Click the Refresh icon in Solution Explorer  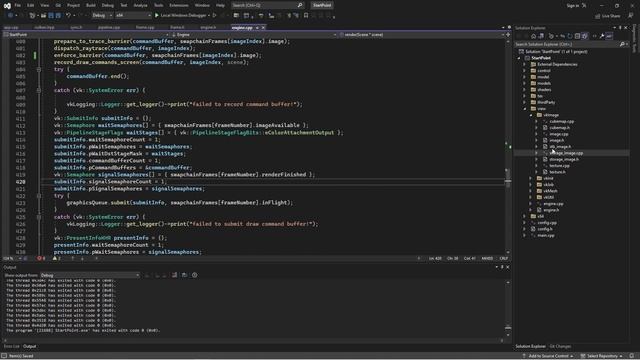pos(570,36)
